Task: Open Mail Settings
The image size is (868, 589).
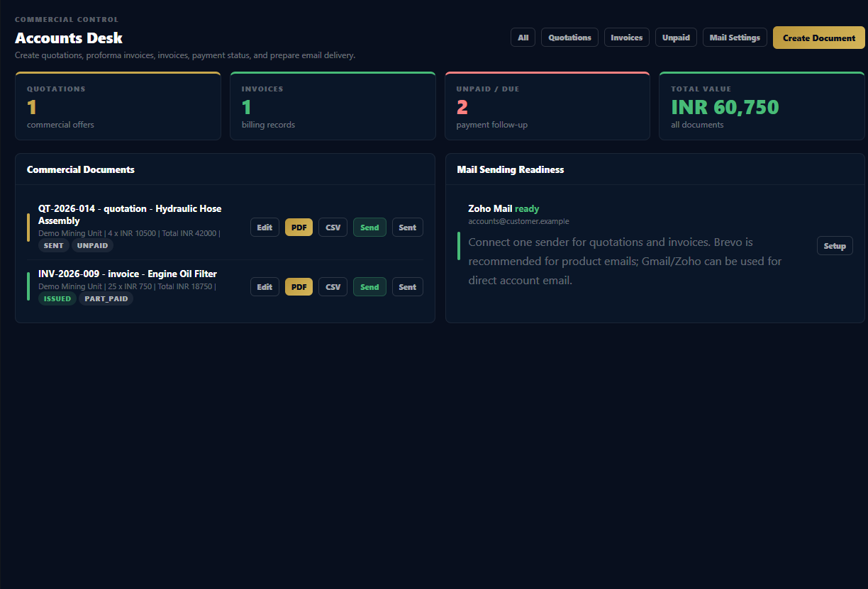Action: coord(735,38)
